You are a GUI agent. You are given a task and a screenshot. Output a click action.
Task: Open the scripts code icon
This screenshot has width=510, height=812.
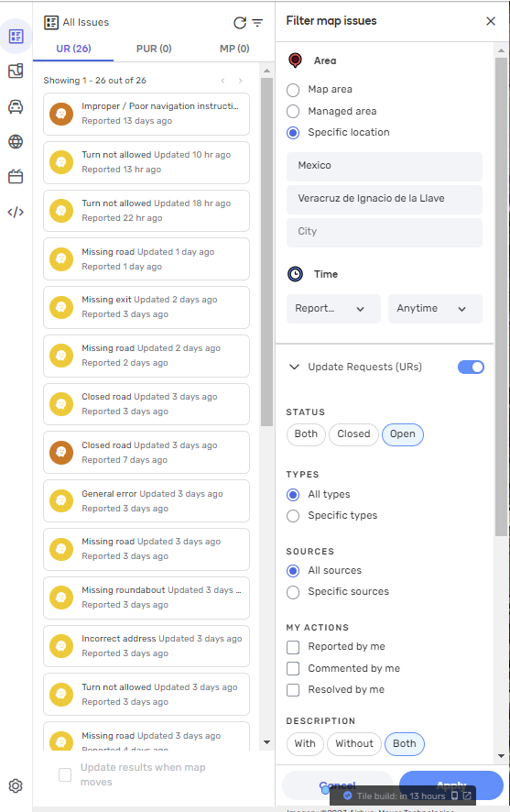(x=16, y=212)
